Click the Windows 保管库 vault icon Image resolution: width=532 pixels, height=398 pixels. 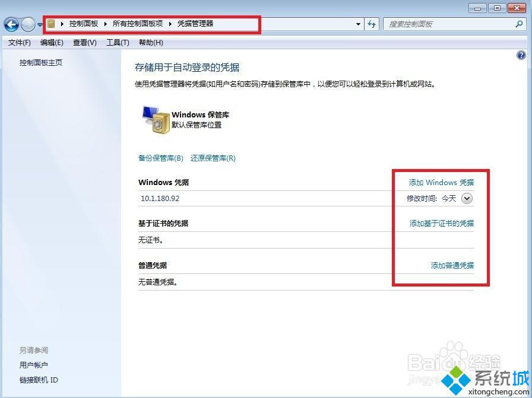tap(156, 120)
